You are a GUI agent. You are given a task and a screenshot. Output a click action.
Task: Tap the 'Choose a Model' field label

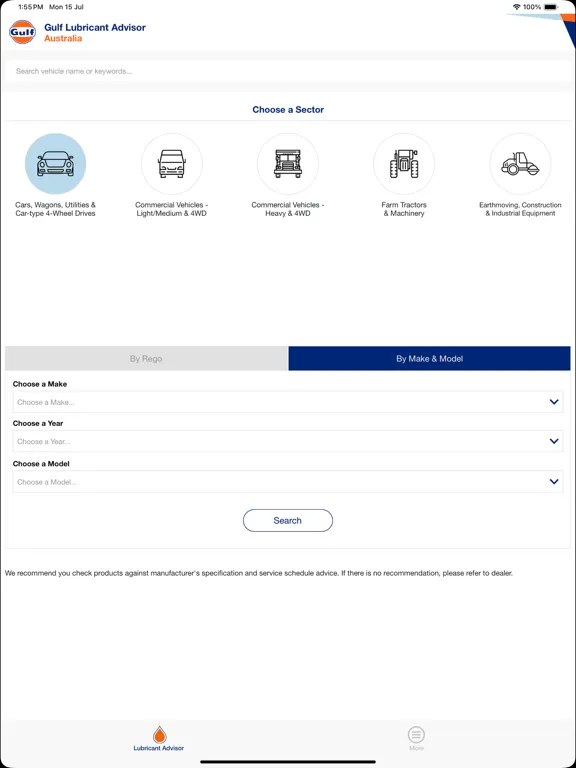[x=41, y=463]
